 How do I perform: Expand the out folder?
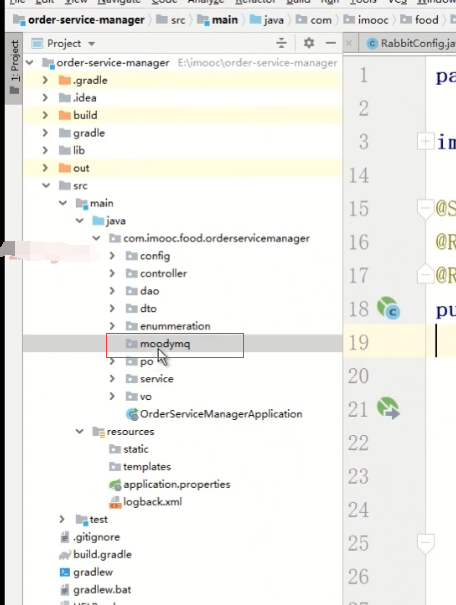coord(45,167)
